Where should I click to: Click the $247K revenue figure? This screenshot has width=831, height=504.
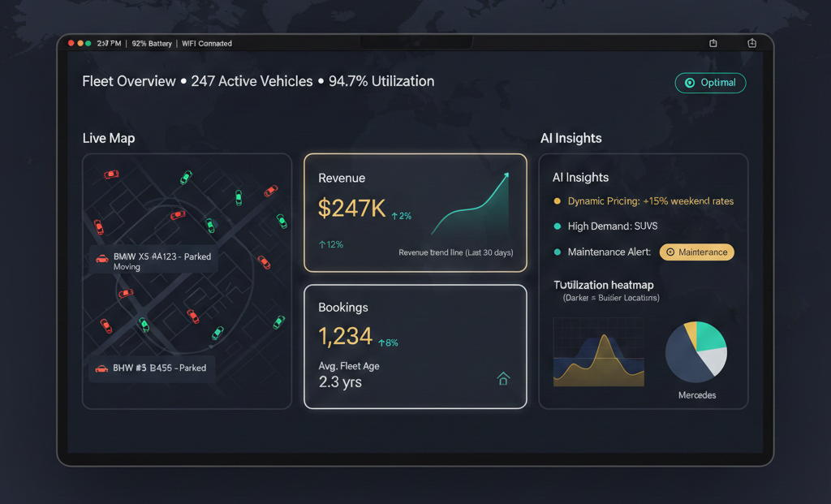[352, 209]
